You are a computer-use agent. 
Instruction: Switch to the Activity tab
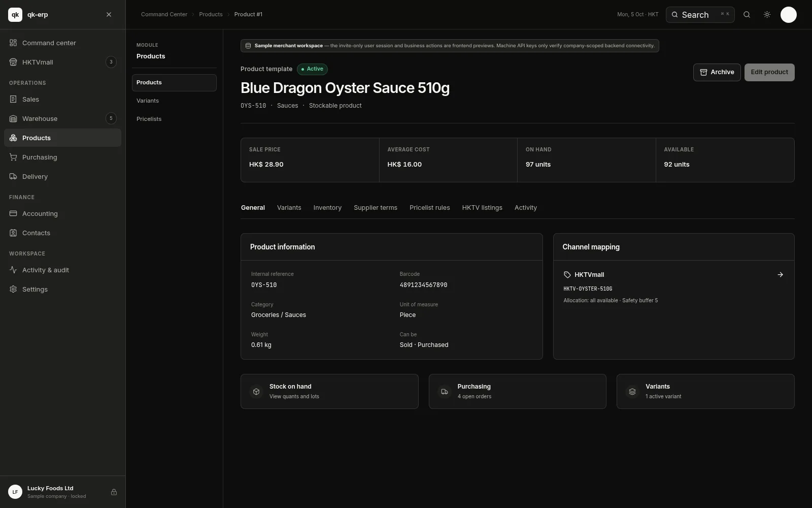tap(526, 208)
